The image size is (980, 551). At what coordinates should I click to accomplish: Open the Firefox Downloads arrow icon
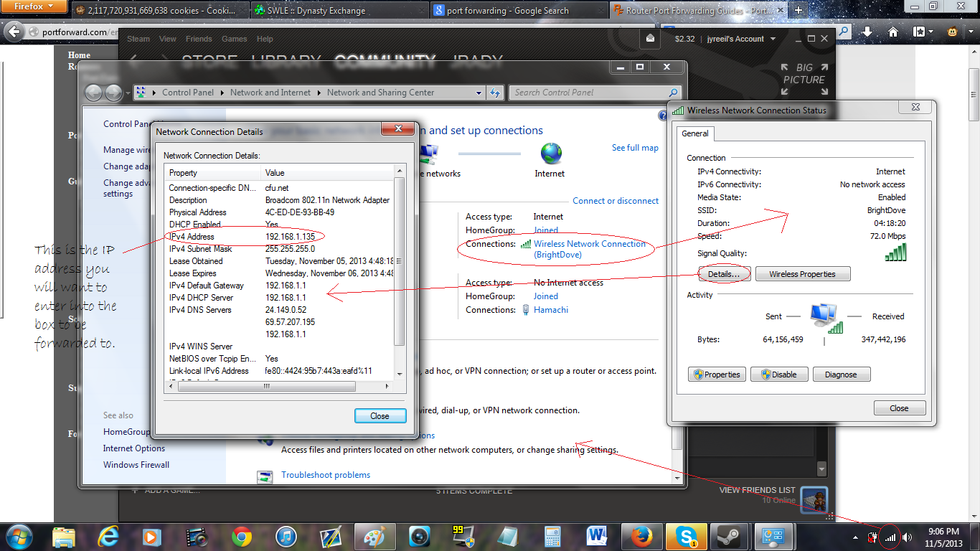pyautogui.click(x=867, y=32)
